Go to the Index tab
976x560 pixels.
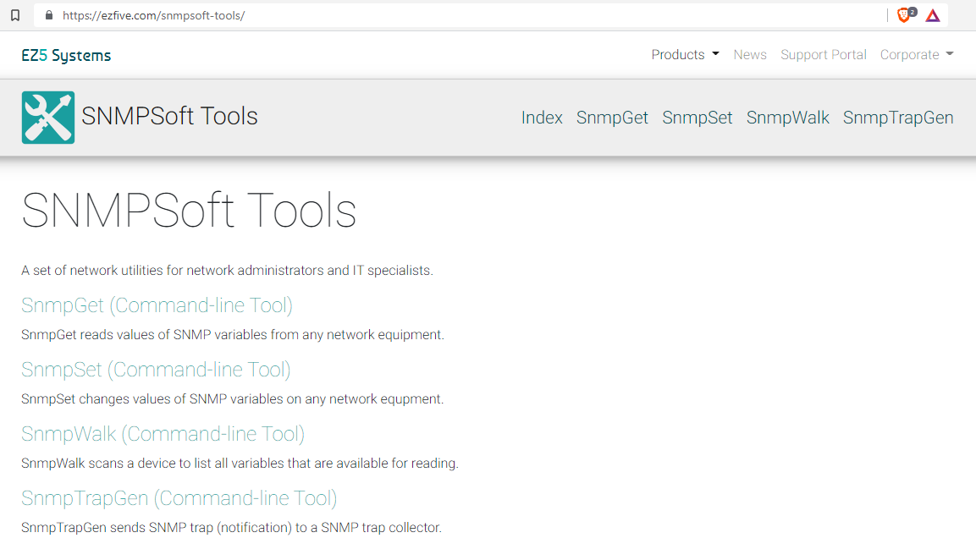point(542,118)
